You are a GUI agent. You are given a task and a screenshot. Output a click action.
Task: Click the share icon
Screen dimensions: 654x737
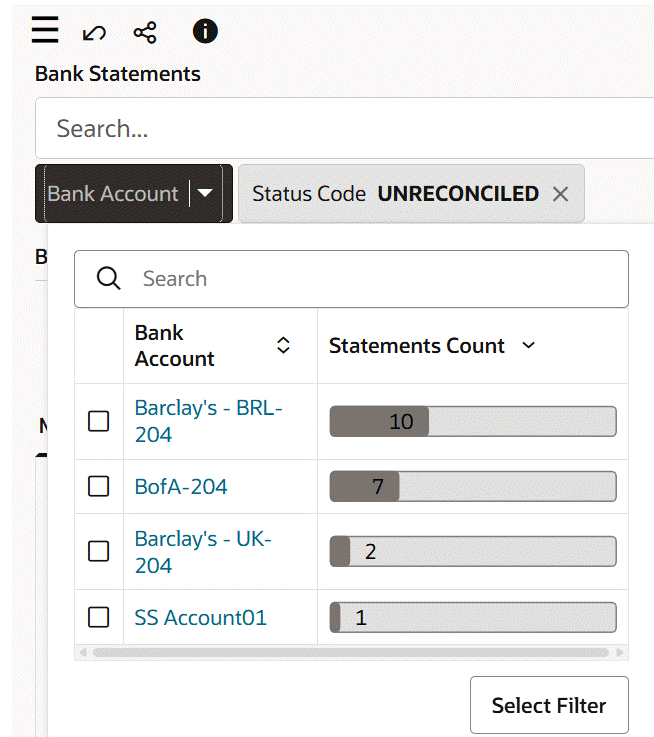(145, 32)
